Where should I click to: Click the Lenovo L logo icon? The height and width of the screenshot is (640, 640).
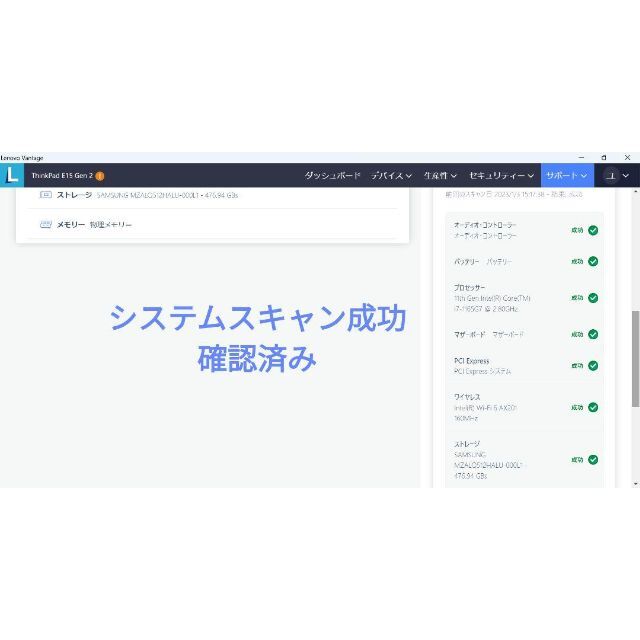click(x=12, y=176)
